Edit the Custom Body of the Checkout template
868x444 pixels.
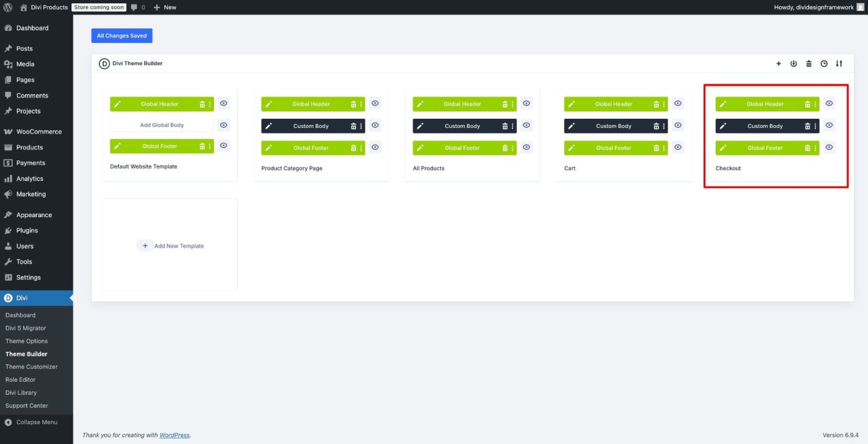pyautogui.click(x=723, y=126)
